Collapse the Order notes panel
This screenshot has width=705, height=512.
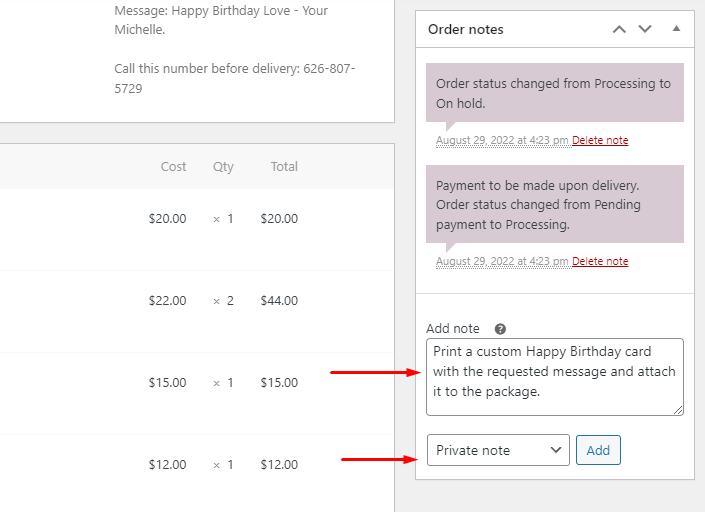point(676,29)
